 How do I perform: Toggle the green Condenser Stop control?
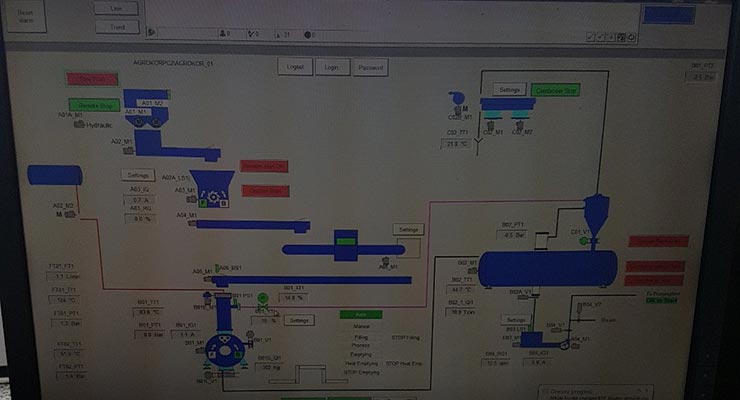click(558, 89)
